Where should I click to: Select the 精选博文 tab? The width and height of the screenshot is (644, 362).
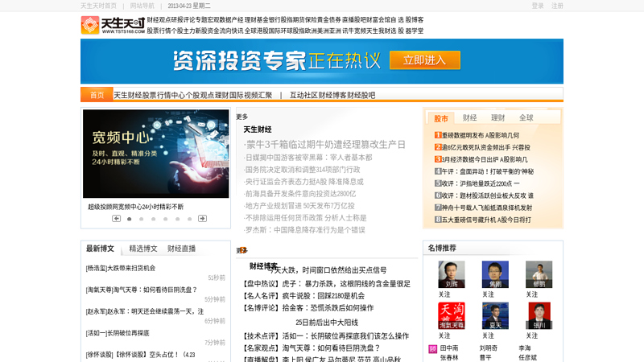pyautogui.click(x=143, y=249)
